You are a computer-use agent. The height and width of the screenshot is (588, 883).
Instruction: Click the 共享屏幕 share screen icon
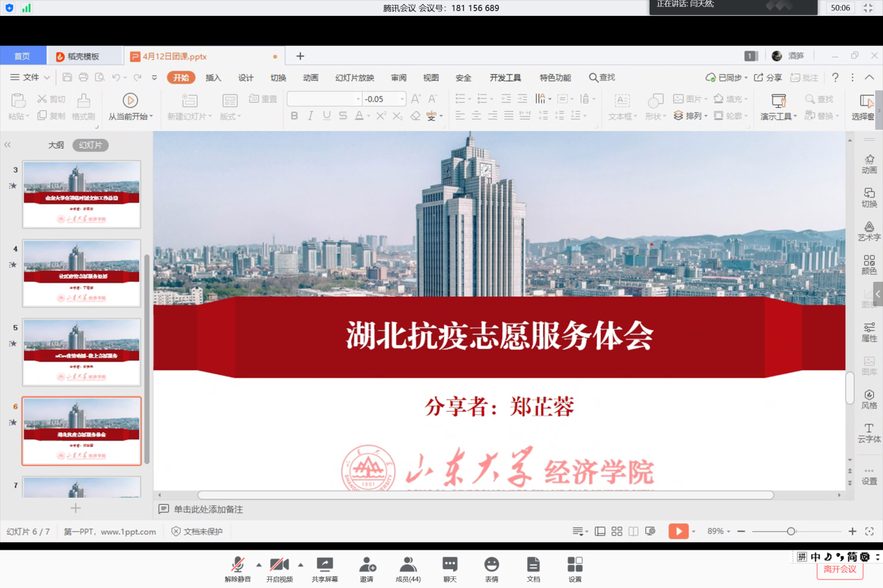(324, 569)
